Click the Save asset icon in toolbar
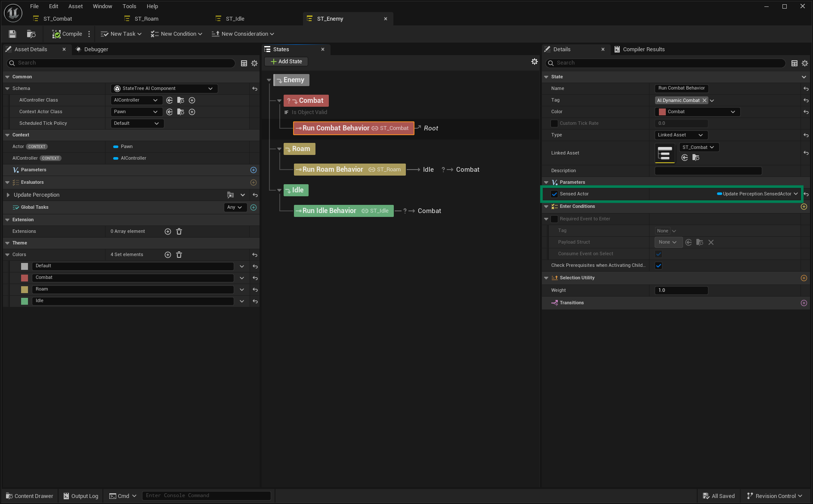The width and height of the screenshot is (813, 504). pos(12,34)
